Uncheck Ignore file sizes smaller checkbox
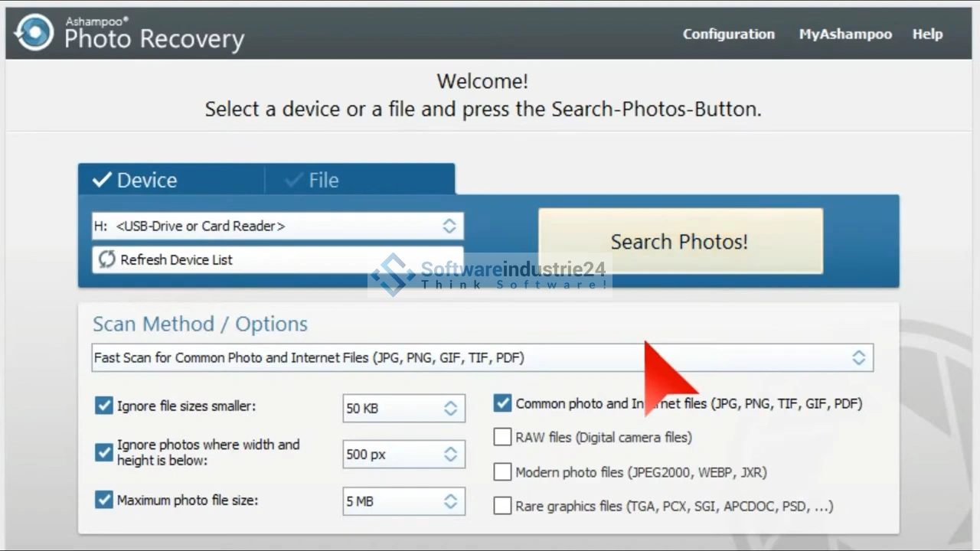 pos(104,406)
